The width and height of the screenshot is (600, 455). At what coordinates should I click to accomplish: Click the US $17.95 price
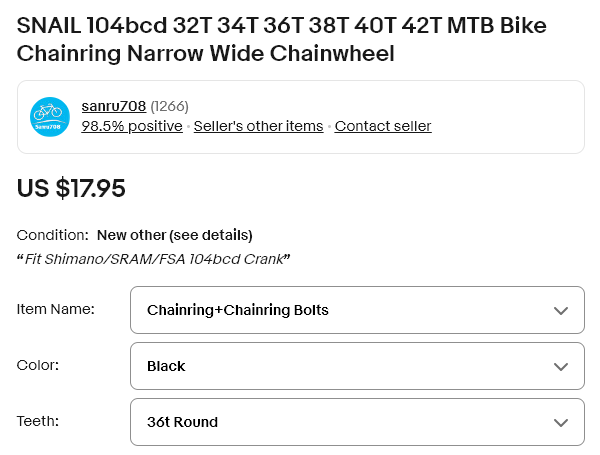[x=71, y=188]
